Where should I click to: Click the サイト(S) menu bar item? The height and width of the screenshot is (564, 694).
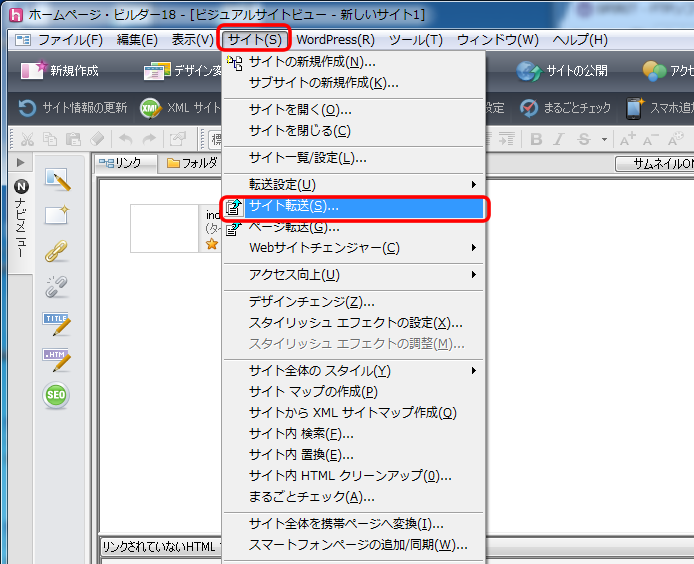tap(254, 40)
